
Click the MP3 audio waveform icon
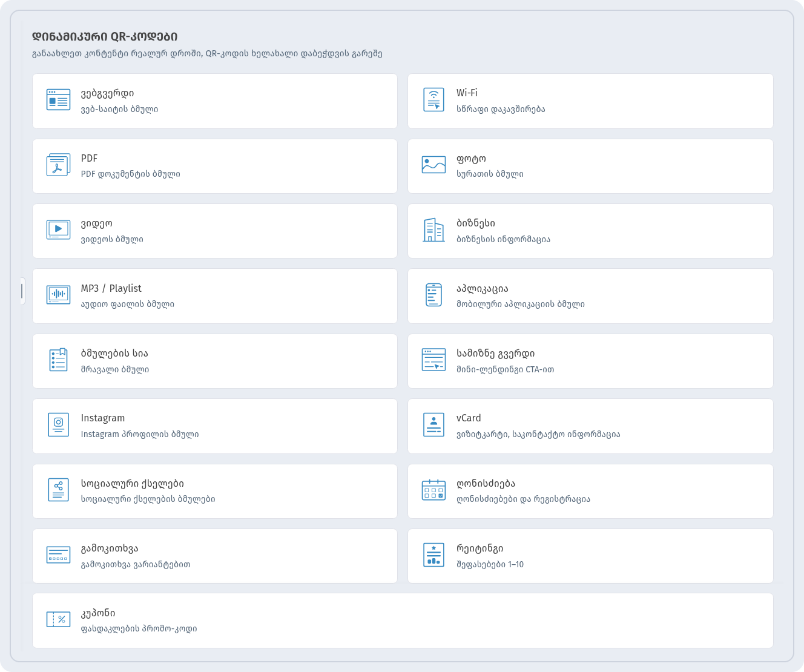coord(58,295)
